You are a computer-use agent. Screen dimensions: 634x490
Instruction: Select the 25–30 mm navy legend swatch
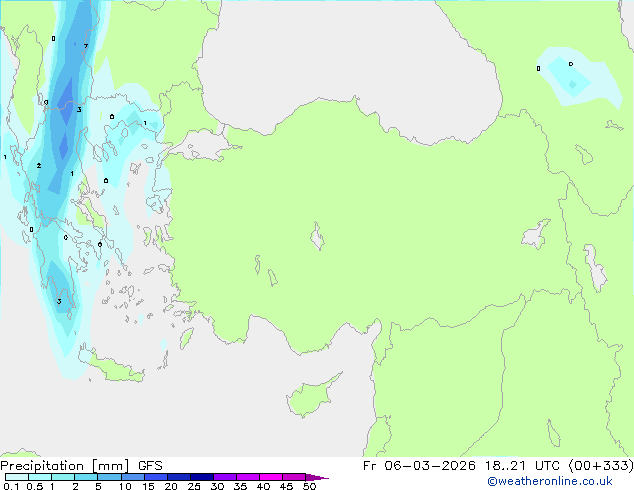[201, 477]
